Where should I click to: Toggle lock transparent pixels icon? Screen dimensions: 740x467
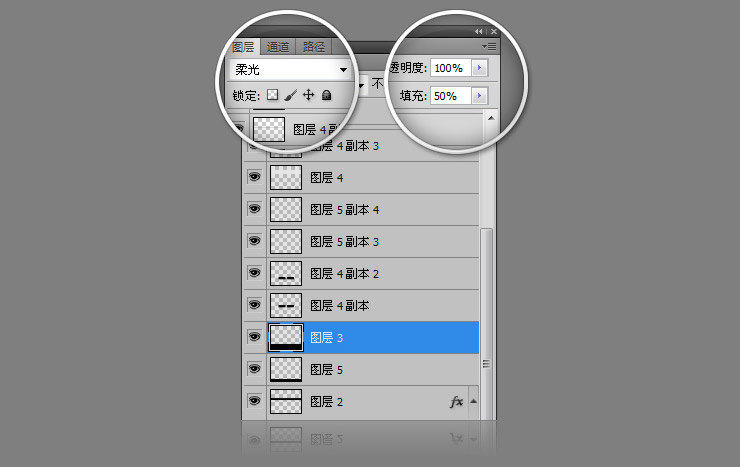(271, 96)
